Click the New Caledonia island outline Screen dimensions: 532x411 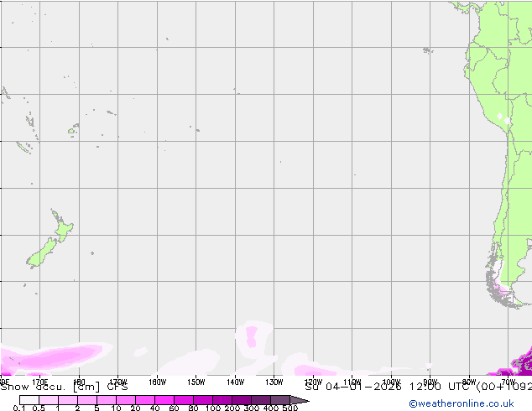[23, 148]
